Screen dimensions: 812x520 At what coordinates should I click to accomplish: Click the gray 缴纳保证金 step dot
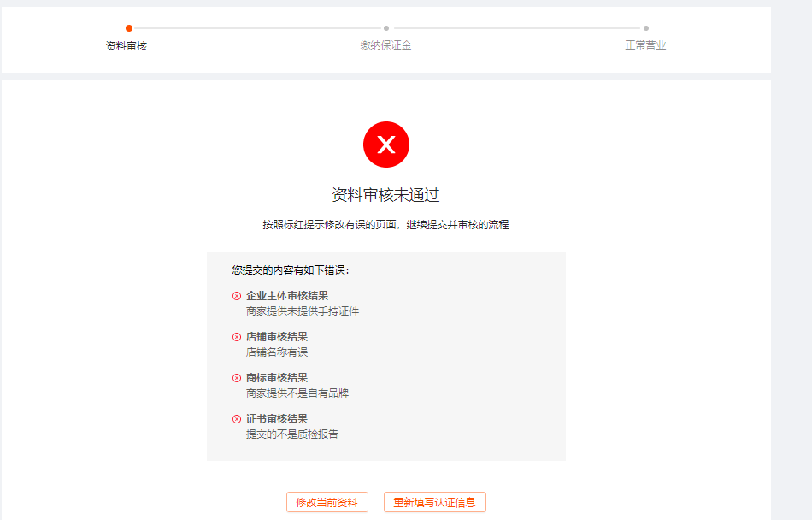click(386, 28)
